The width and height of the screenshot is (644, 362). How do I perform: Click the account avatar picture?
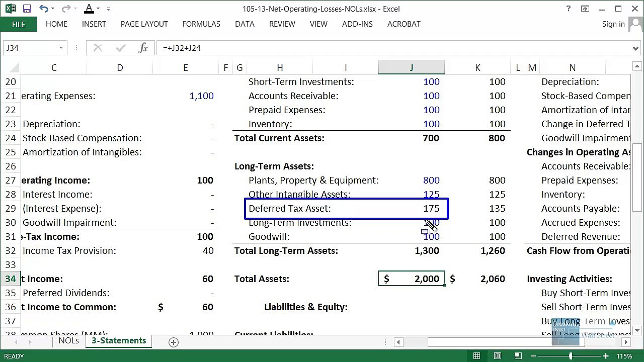pyautogui.click(x=635, y=24)
